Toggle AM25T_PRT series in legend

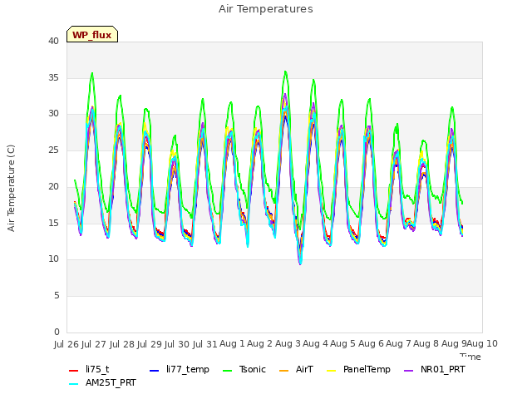(x=102, y=383)
